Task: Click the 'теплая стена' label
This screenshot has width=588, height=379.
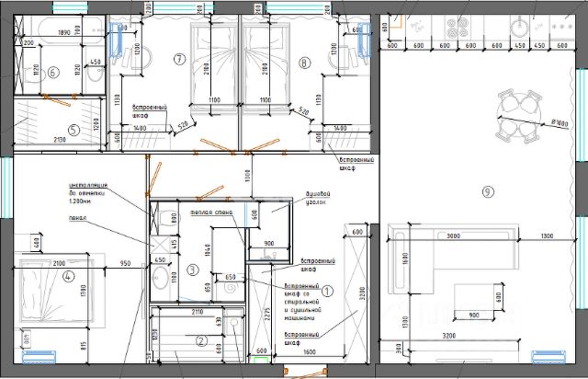Action: (211, 212)
